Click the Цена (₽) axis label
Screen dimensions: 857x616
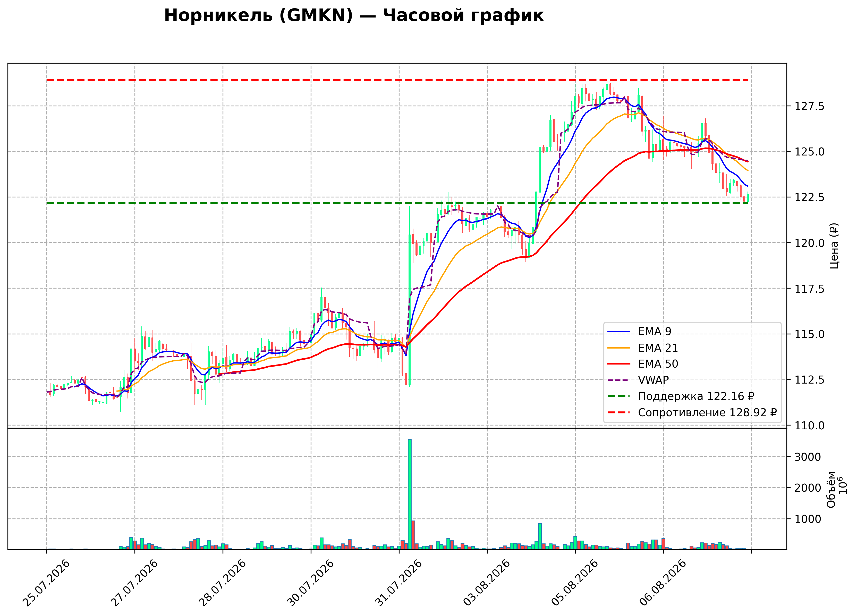point(834,246)
